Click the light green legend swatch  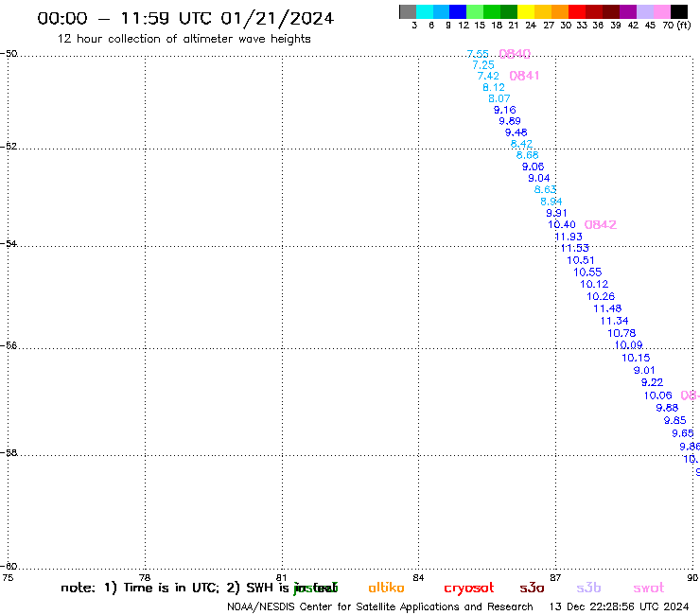click(475, 11)
